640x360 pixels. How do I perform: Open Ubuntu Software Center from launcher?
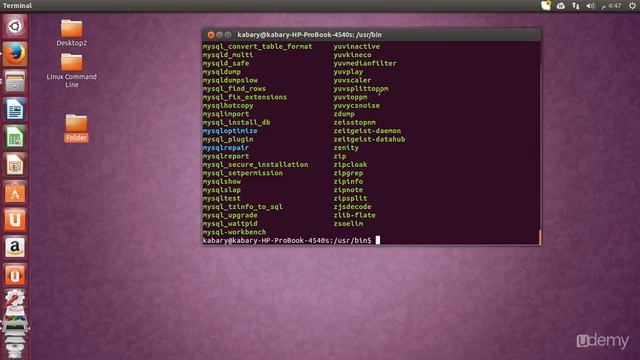click(x=15, y=192)
